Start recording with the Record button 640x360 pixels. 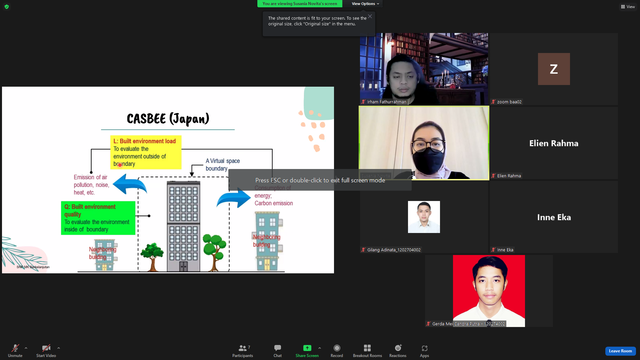point(337,350)
